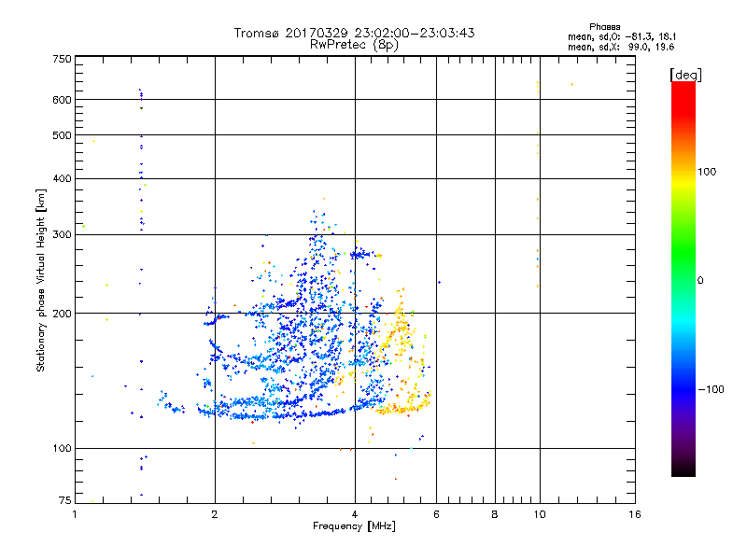Image resolution: width=747 pixels, height=560 pixels.
Task: Click the y-axis tick label '600'
Action: [62, 100]
